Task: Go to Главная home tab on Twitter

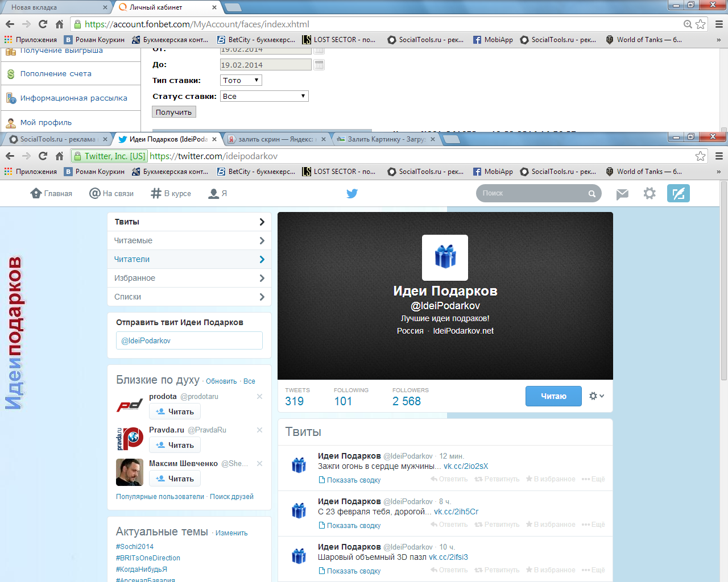Action: (x=51, y=193)
